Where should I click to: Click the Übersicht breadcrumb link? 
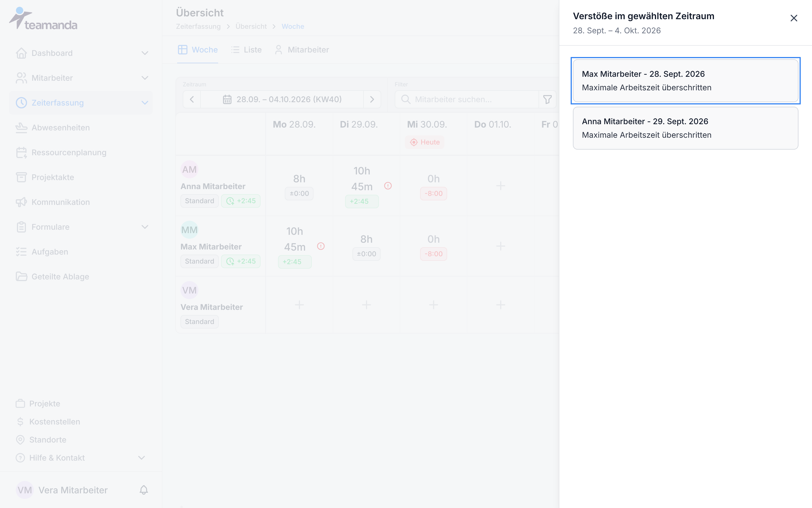(251, 26)
